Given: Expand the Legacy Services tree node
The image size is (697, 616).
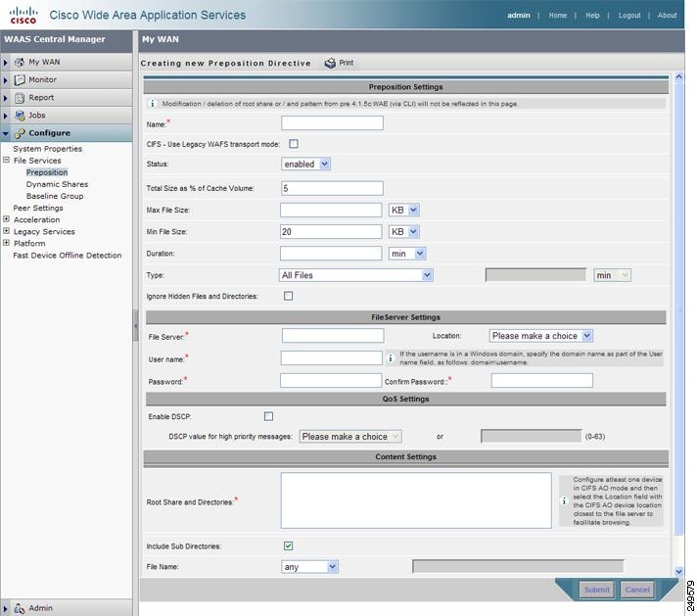Looking at the screenshot, I should (x=6, y=231).
